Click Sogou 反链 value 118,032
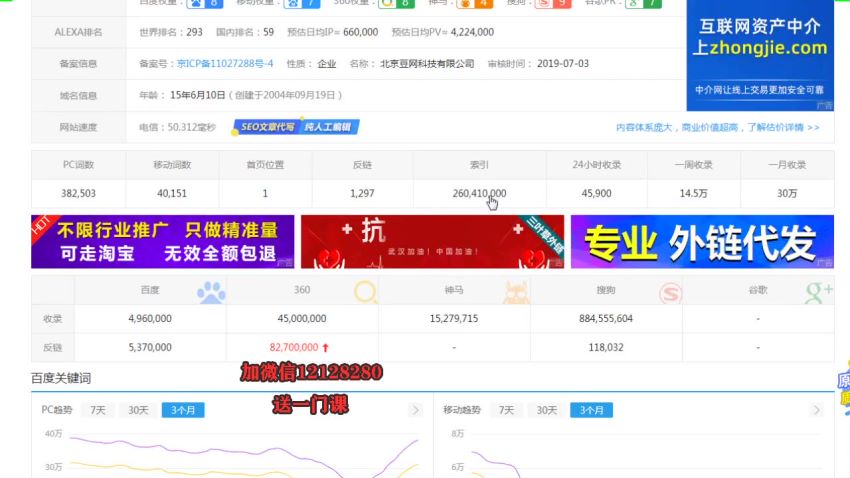The height and width of the screenshot is (478, 850). [606, 347]
